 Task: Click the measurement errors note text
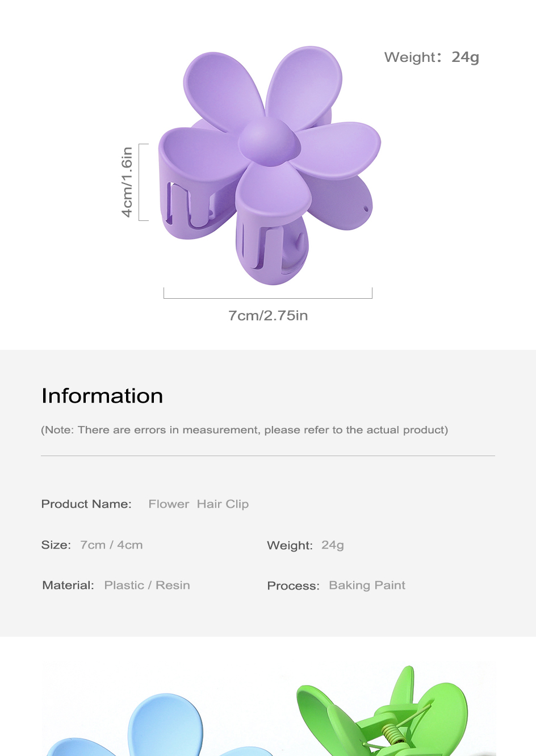245,430
